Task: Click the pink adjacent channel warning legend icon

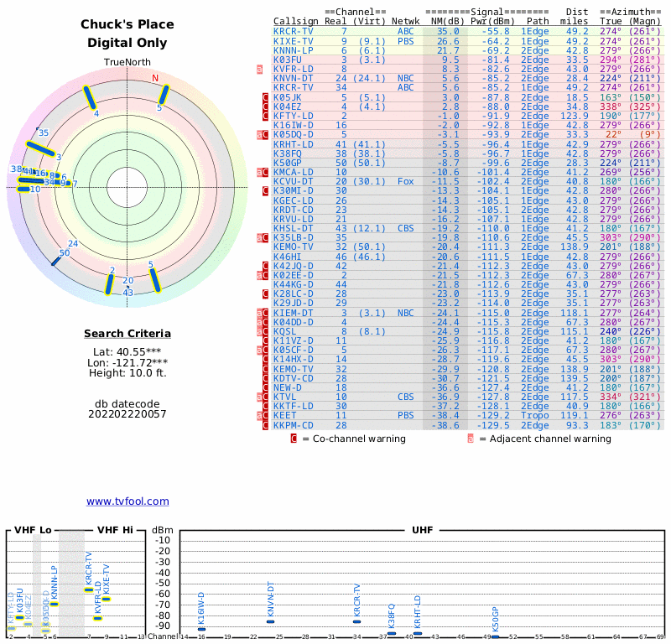Action: pyautogui.click(x=471, y=439)
